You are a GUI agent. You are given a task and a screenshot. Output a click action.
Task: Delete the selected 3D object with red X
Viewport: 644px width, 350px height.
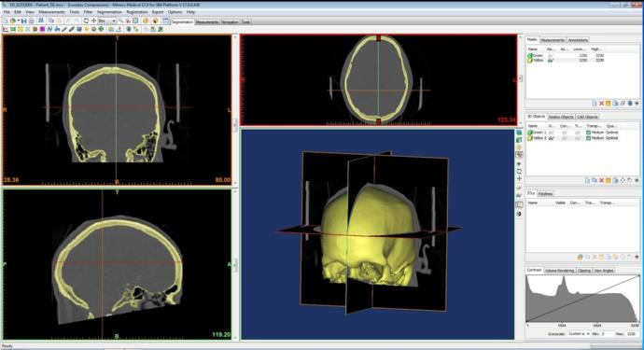pyautogui.click(x=601, y=180)
